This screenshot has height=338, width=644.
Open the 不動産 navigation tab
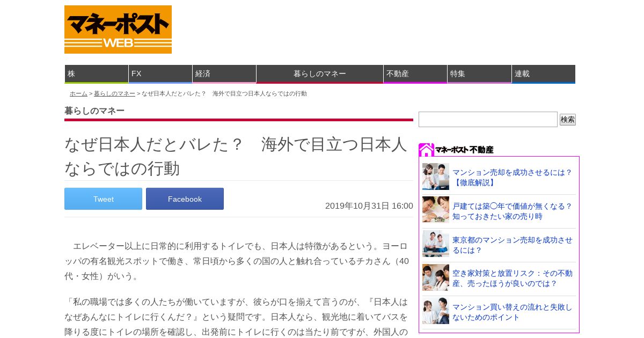tap(415, 74)
